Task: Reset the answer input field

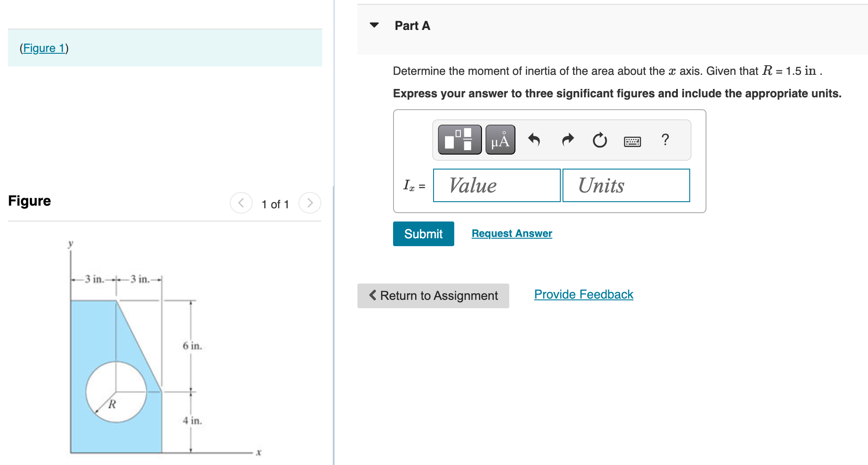Action: click(600, 140)
